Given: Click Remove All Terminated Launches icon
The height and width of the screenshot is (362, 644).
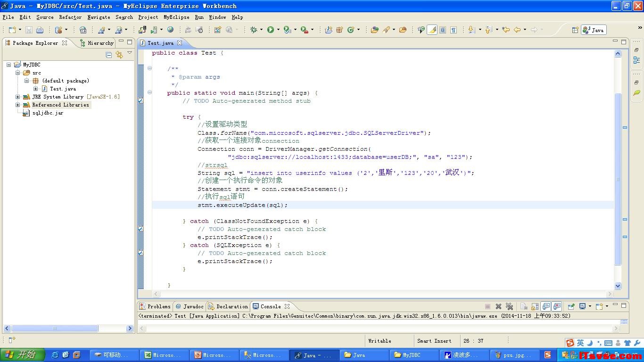Looking at the screenshot, I should (x=509, y=306).
